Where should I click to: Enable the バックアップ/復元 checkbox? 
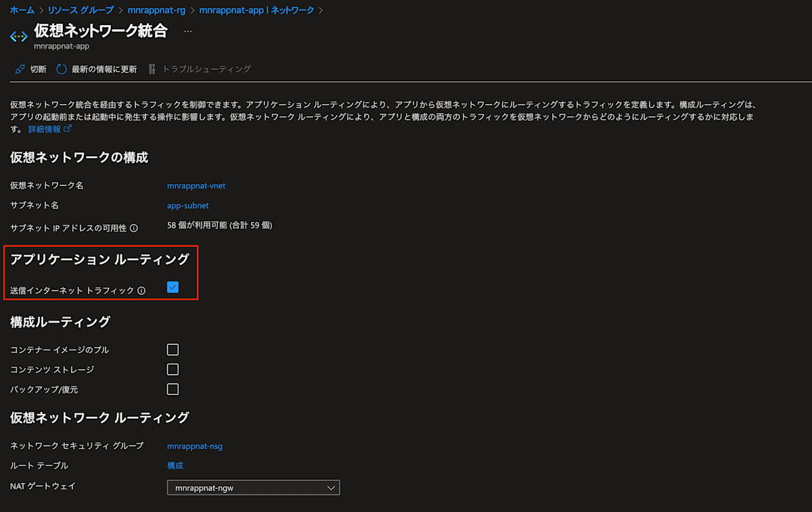tap(173, 389)
